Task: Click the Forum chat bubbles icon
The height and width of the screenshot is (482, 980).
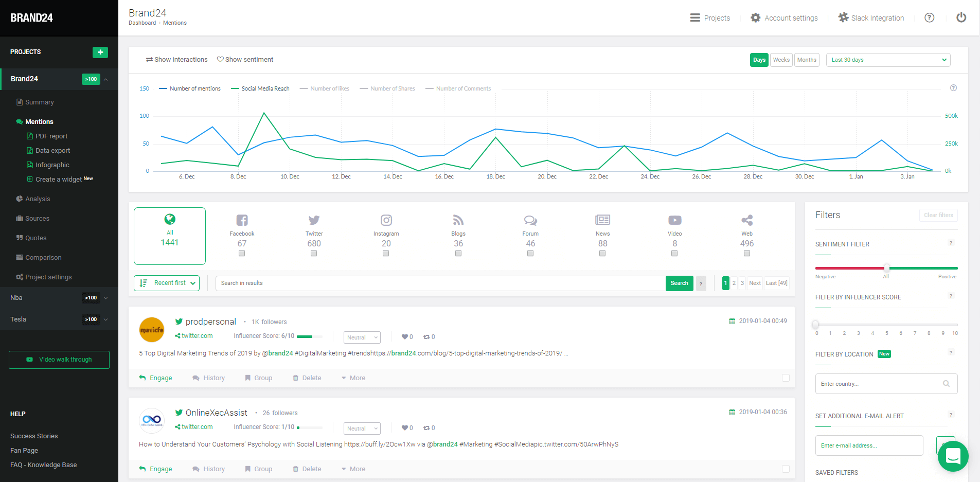Action: tap(530, 220)
